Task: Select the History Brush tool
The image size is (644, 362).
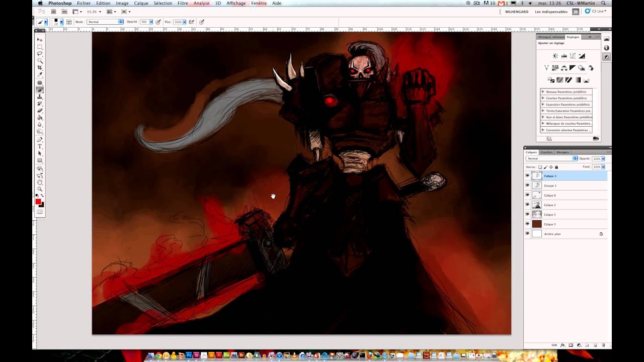Action: tap(40, 104)
